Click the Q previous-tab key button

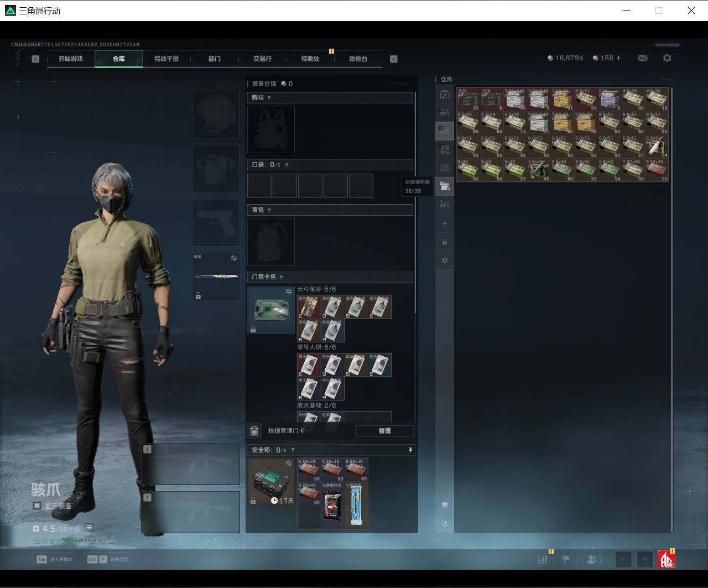point(35,59)
